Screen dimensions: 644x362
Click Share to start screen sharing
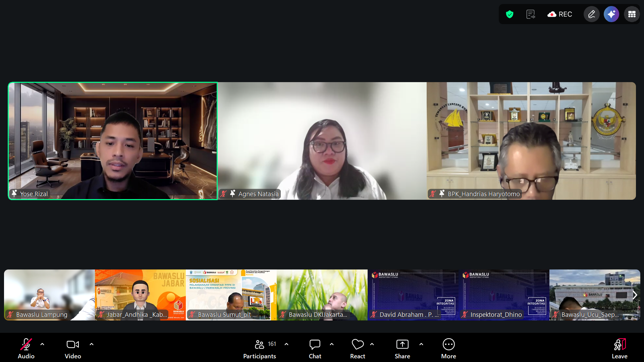pos(402,349)
